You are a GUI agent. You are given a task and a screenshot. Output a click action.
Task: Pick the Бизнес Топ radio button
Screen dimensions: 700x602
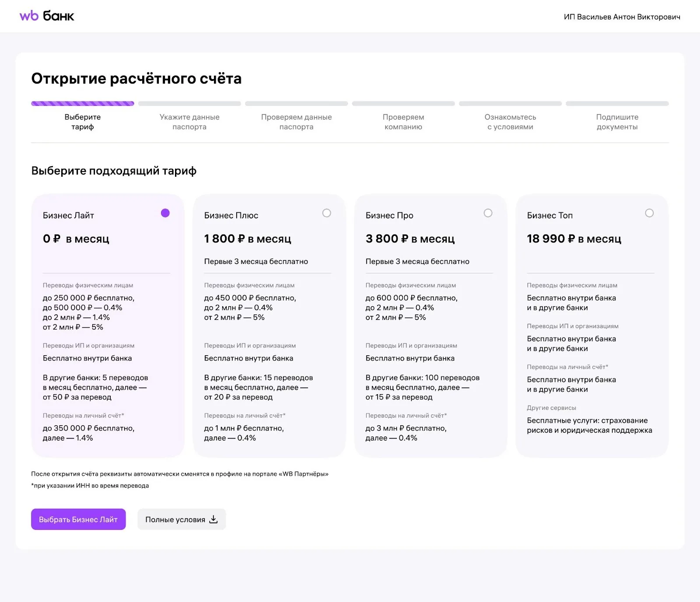pyautogui.click(x=649, y=213)
